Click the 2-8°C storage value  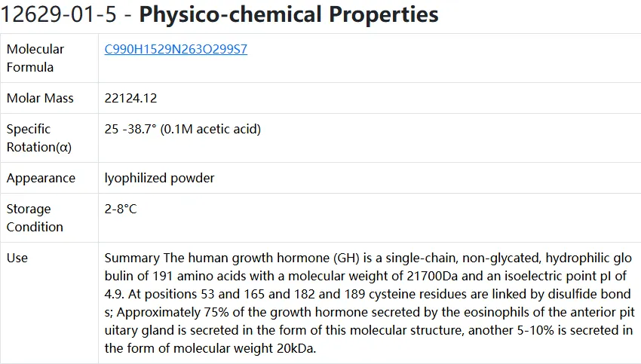[121, 209]
